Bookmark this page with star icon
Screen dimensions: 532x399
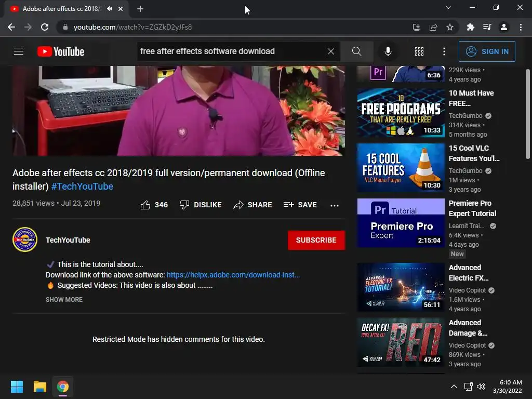(x=450, y=27)
